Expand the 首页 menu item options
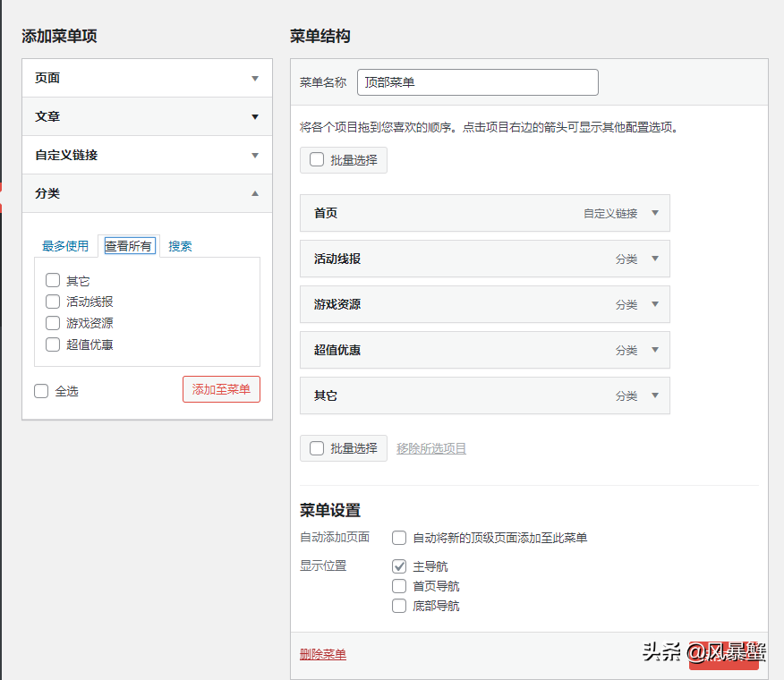The height and width of the screenshot is (680, 784). pos(655,213)
